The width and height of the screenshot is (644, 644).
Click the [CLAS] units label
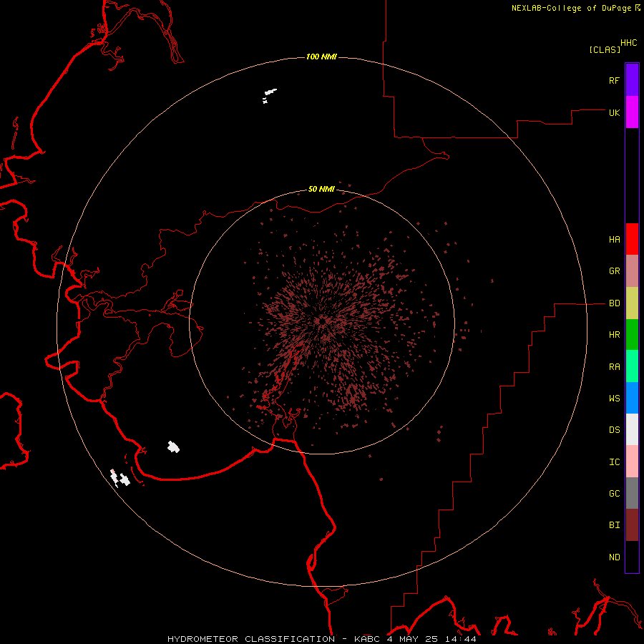[605, 49]
